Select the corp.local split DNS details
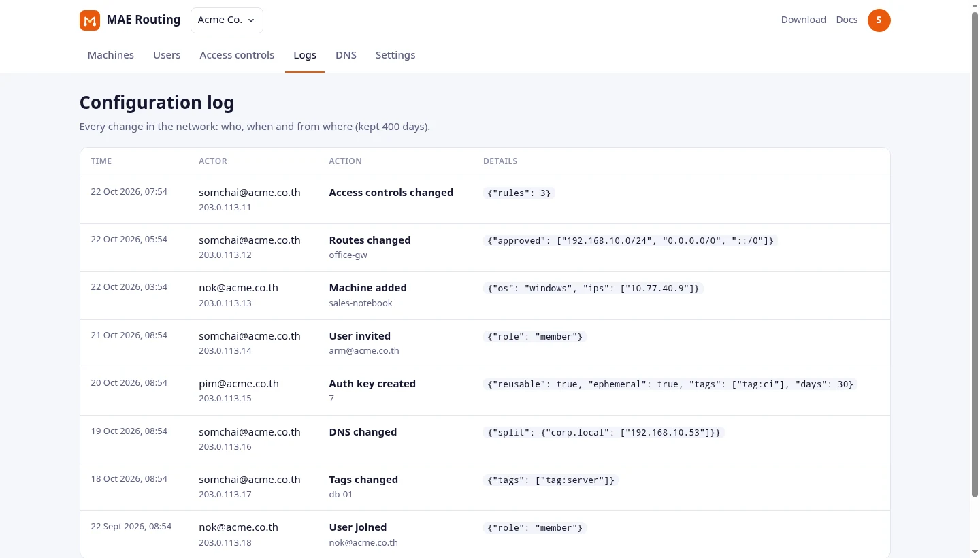 (x=604, y=433)
